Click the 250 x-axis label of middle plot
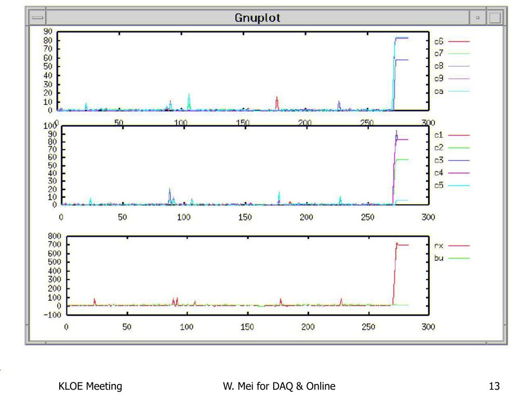Screen dimensions: 532x399 367,217
